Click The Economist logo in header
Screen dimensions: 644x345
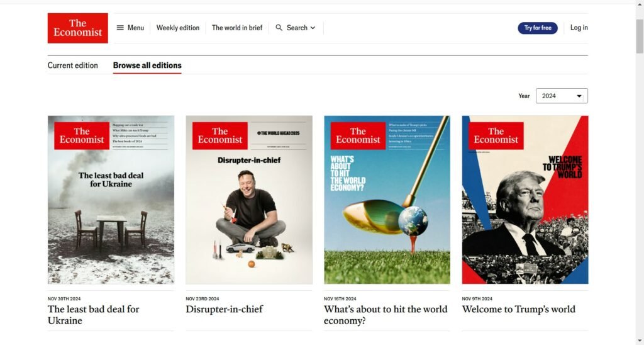pyautogui.click(x=77, y=28)
